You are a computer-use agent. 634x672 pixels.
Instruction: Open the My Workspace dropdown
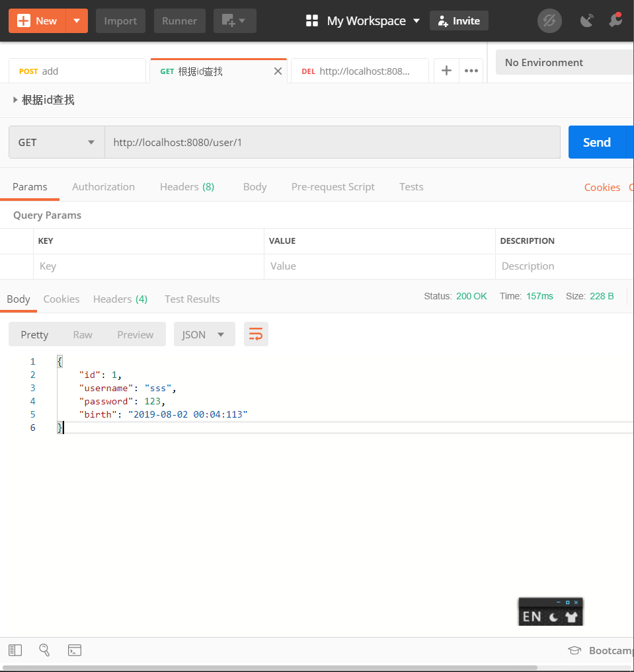click(363, 20)
